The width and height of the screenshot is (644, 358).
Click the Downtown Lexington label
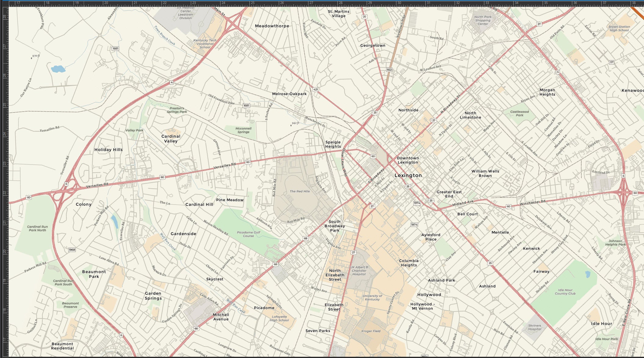coord(408,160)
